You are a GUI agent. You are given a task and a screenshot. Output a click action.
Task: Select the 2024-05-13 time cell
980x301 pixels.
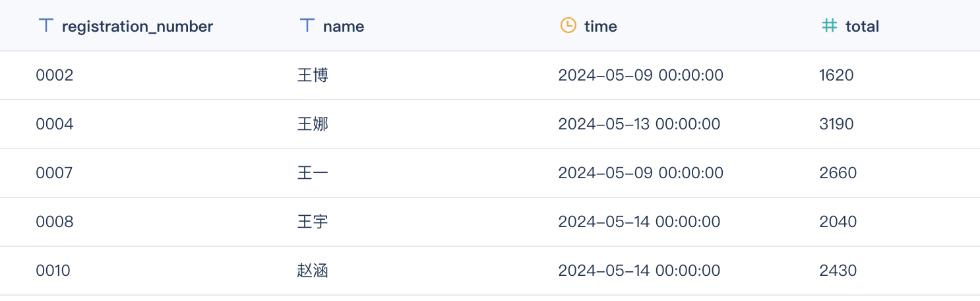coord(639,124)
